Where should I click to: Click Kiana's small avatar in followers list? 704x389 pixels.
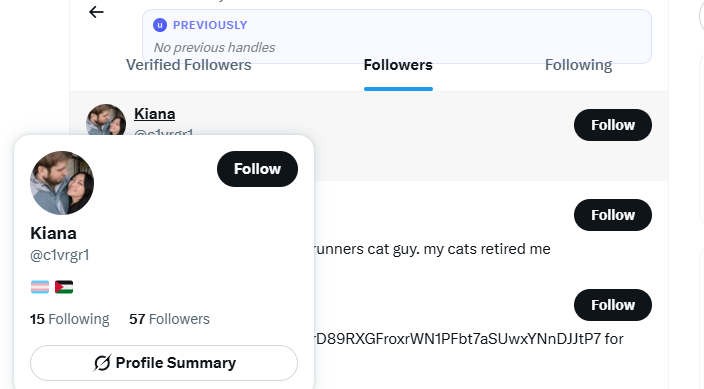pos(106,120)
